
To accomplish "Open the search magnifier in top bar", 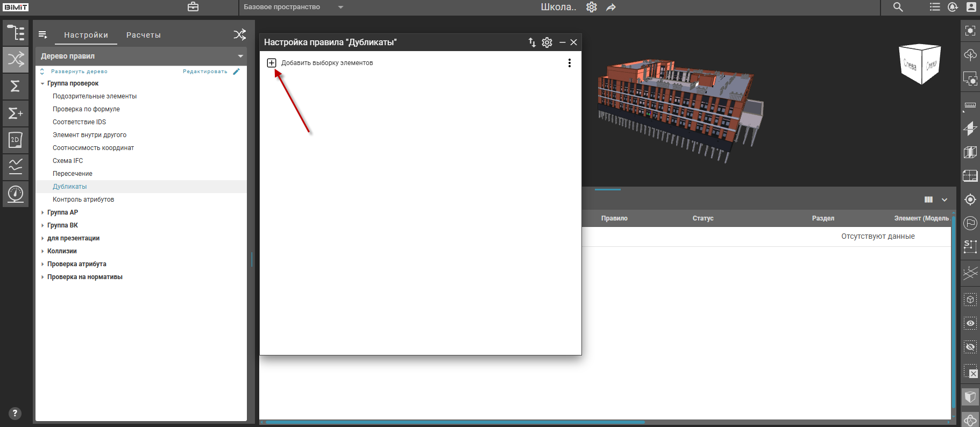I will point(898,7).
